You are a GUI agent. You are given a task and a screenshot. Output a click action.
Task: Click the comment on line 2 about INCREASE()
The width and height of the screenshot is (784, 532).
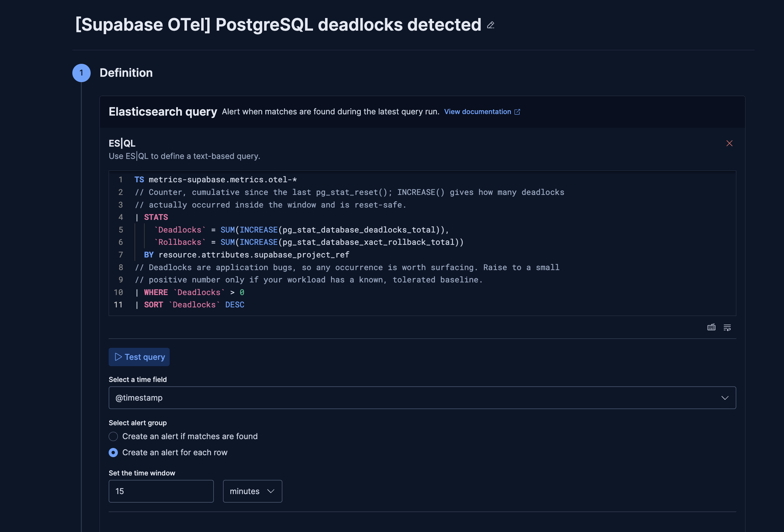point(349,192)
